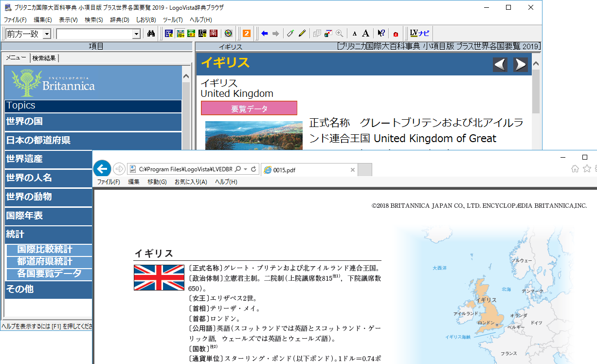This screenshot has height=364, width=597.
Task: Click the context help pointer icon
Action: click(x=381, y=34)
